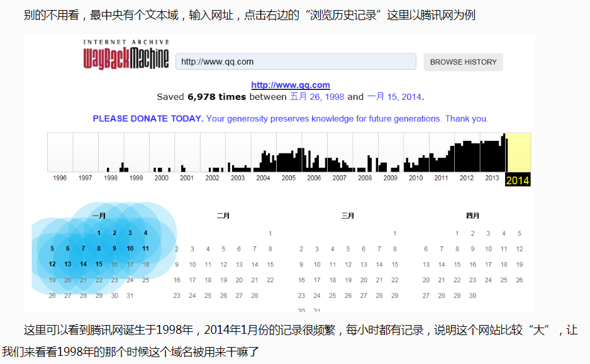This screenshot has height=364, width=590.
Task: Select year 2012 on the timeline
Action: (467, 178)
